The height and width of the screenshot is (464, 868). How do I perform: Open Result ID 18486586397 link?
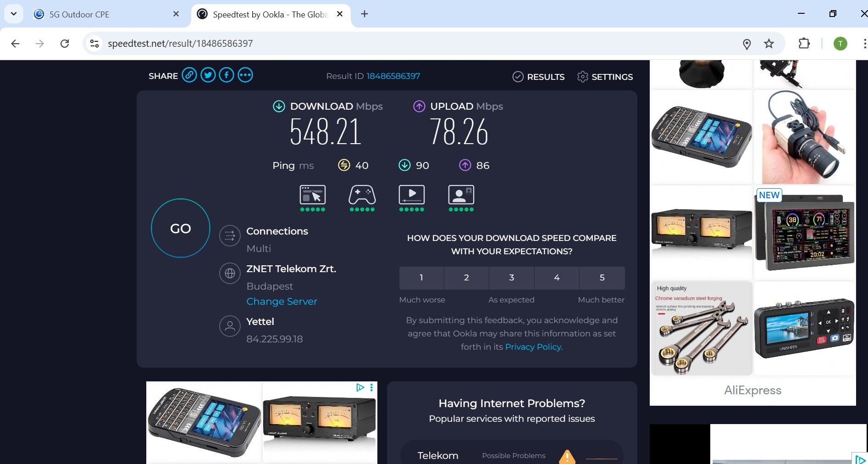tap(393, 76)
